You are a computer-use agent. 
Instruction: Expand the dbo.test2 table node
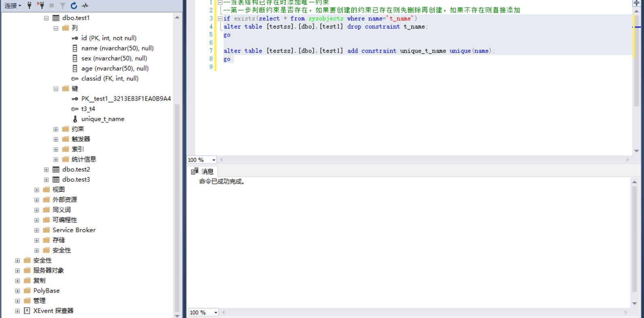click(x=46, y=169)
